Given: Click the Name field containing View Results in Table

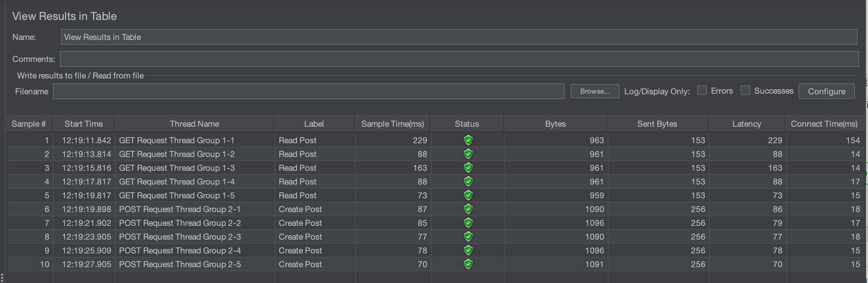Looking at the screenshot, I should tap(459, 37).
